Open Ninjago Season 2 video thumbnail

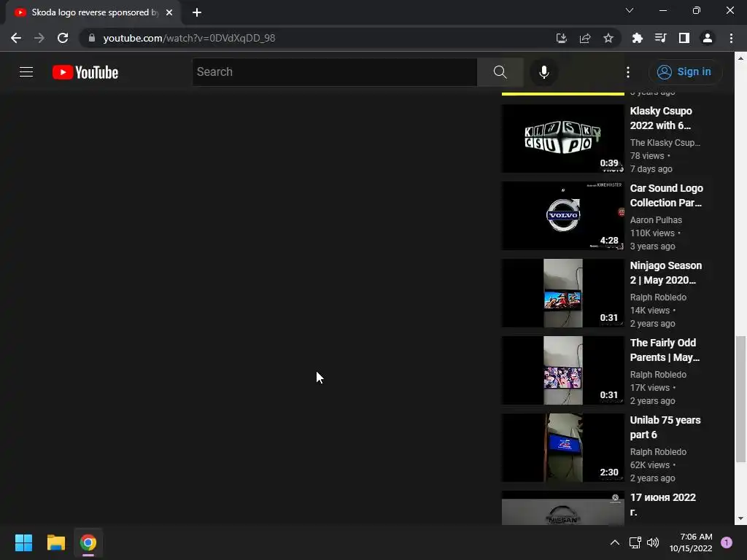562,293
